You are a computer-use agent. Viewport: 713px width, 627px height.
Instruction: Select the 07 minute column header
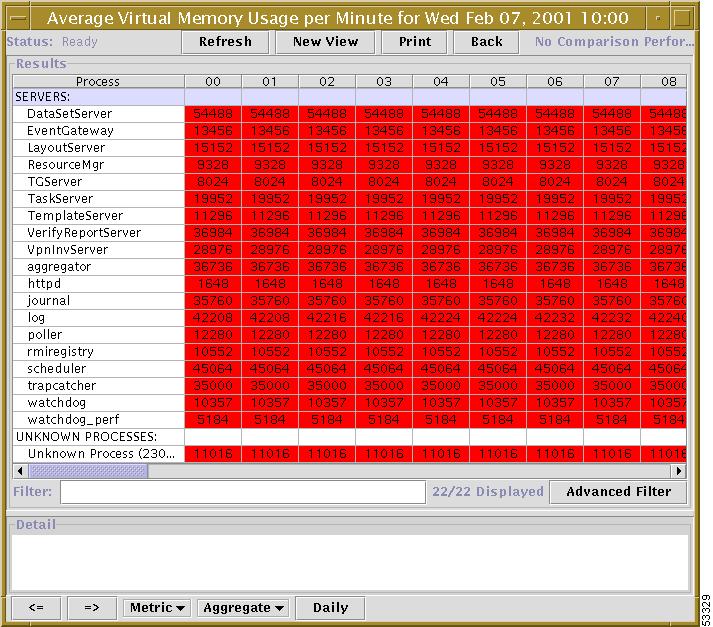[612, 81]
